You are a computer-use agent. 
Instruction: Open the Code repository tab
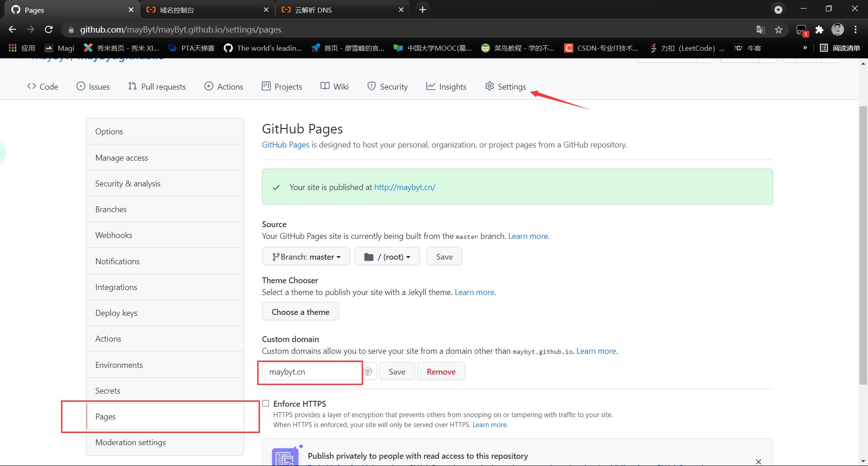(42, 86)
